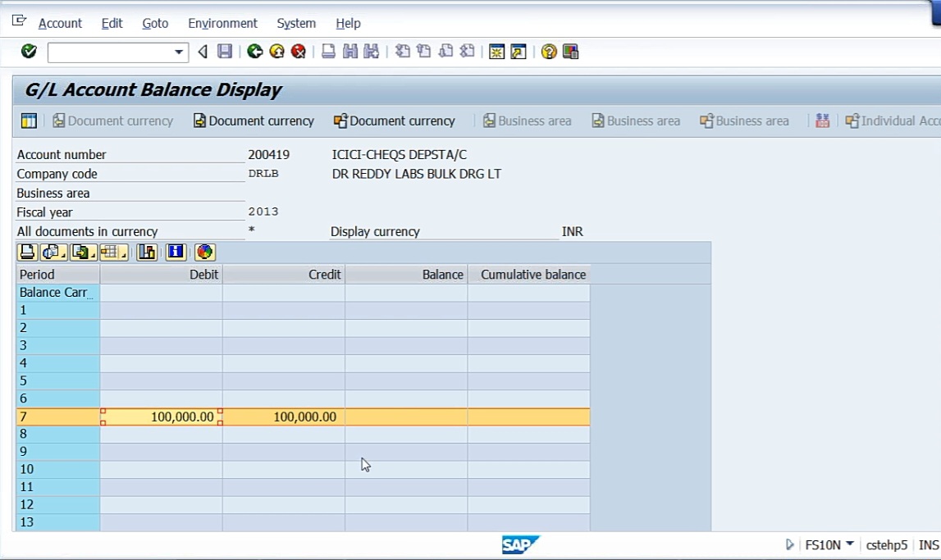Select the Balance Carr row label
941x560 pixels.
(58, 293)
